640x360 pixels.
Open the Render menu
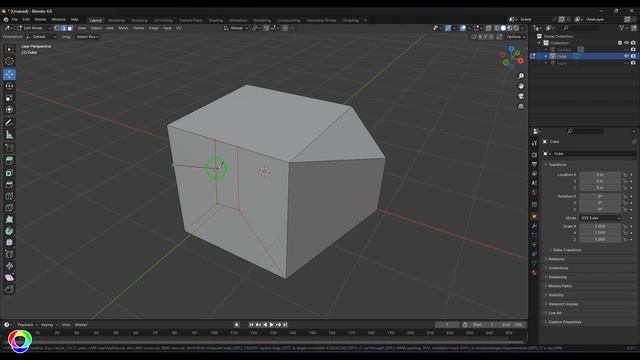coord(40,20)
